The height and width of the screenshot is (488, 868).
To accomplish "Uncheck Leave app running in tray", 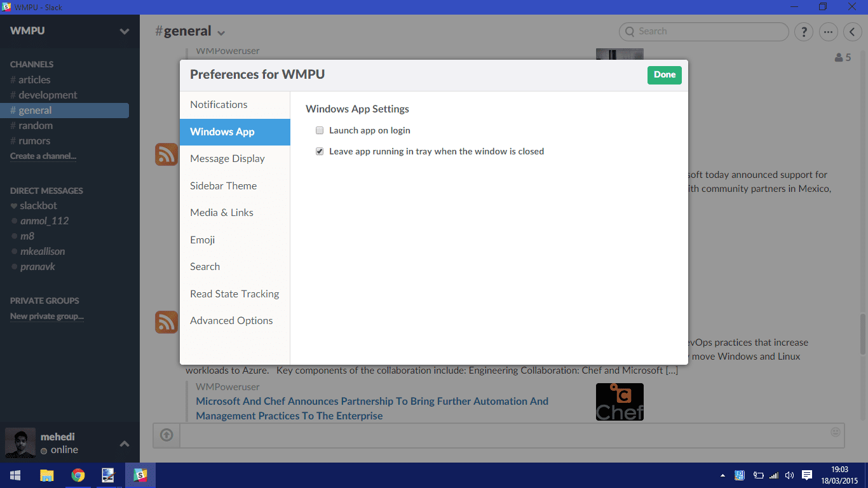I will [320, 151].
